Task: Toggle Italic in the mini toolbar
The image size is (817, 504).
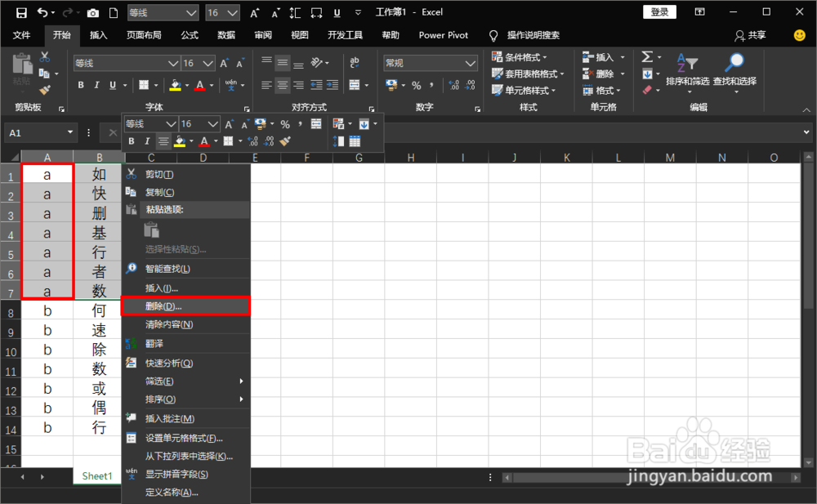Action: click(147, 141)
